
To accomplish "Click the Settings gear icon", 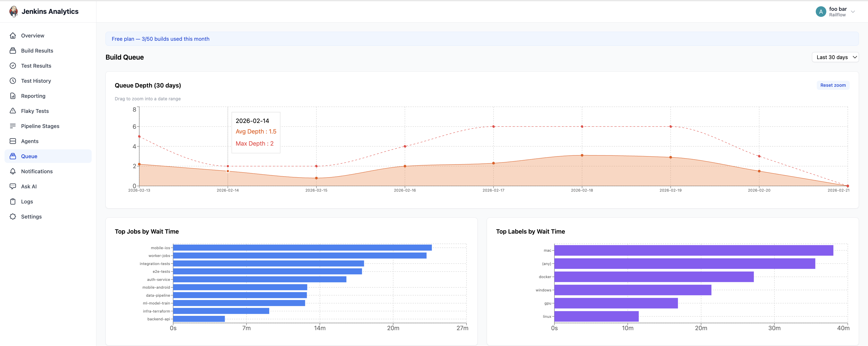I will click(x=13, y=217).
